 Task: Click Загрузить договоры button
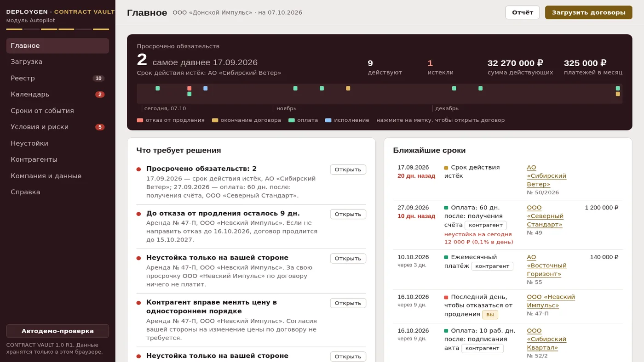click(588, 12)
